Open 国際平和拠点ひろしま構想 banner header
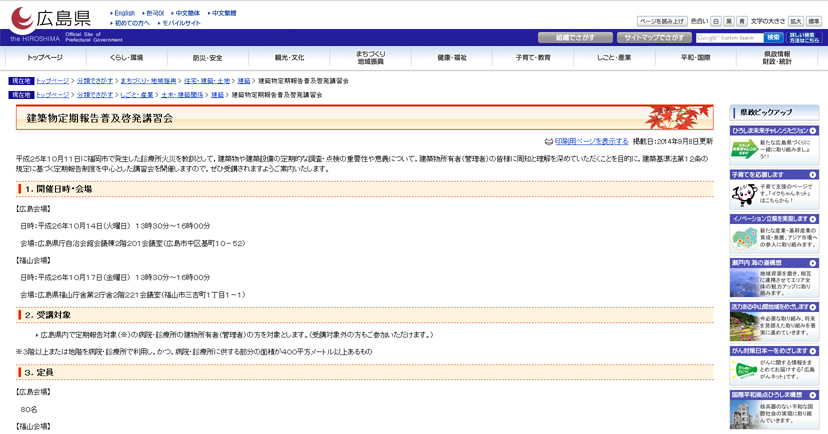This screenshot has width=828, height=434. pyautogui.click(x=774, y=395)
